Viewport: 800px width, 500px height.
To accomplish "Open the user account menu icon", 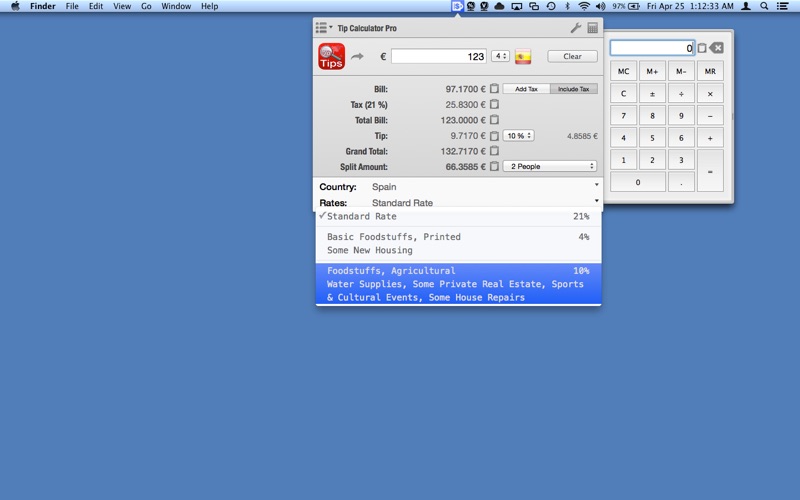I will click(x=746, y=6).
